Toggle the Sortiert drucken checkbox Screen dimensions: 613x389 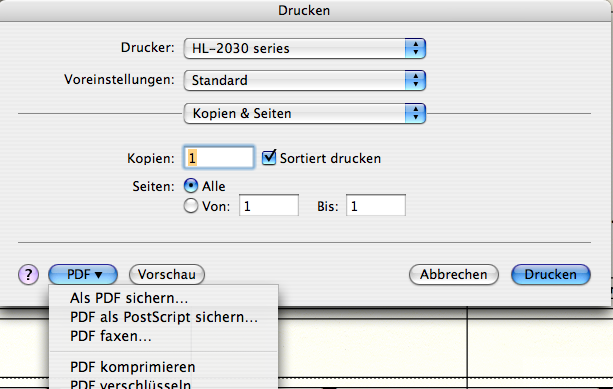[269, 158]
